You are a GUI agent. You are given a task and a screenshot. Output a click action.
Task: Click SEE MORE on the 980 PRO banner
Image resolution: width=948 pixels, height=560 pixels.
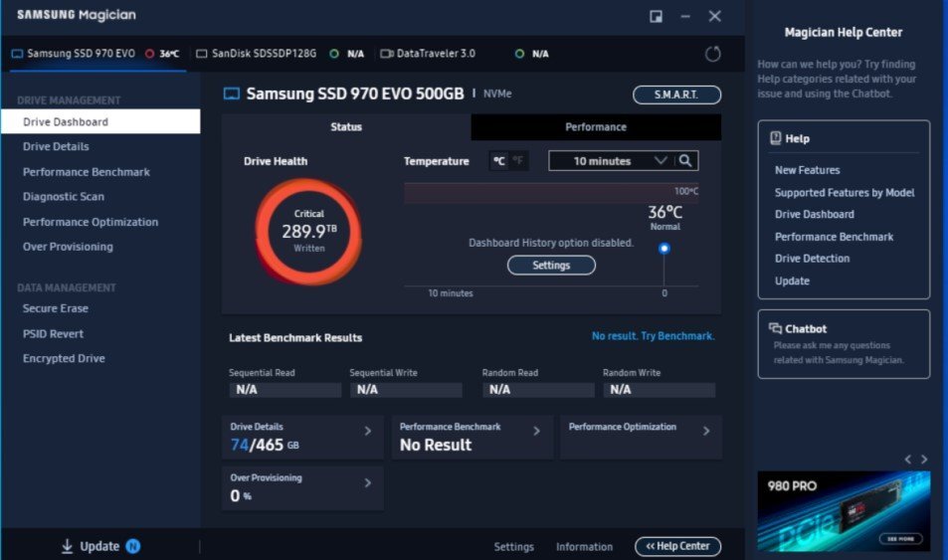[900, 538]
